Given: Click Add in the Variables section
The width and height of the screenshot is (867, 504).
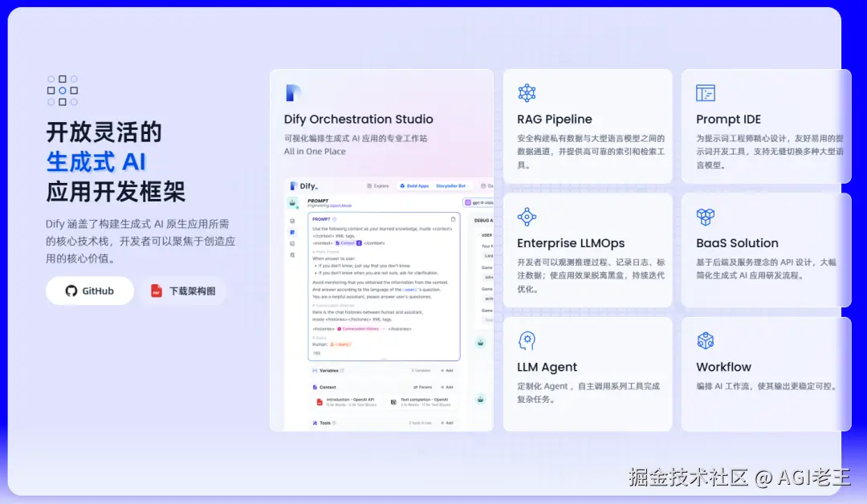Looking at the screenshot, I should coord(447,371).
